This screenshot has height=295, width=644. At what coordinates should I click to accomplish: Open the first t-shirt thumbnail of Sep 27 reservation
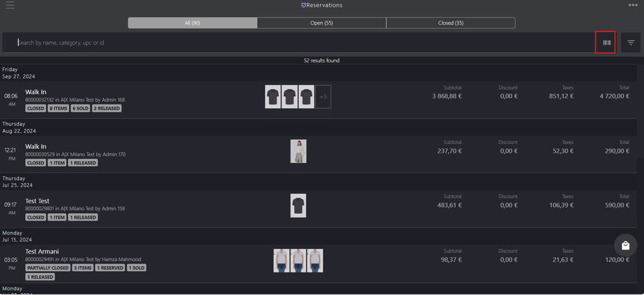273,97
